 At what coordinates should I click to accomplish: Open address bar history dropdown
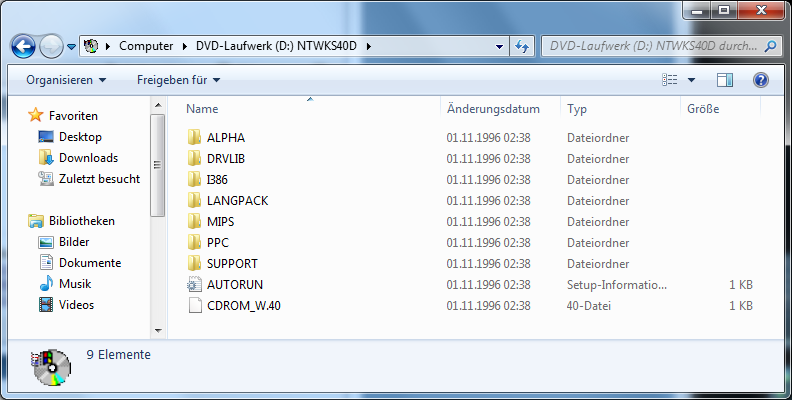499,46
